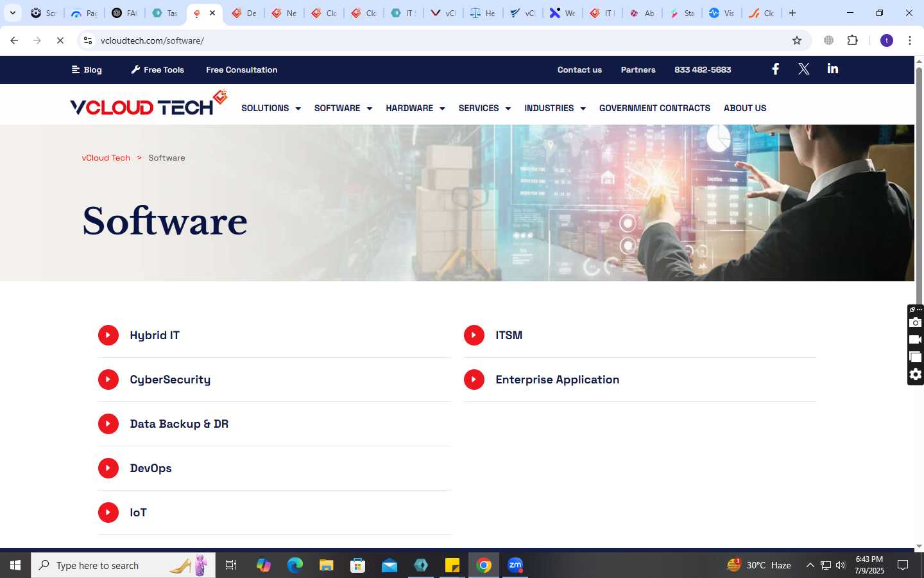Image resolution: width=924 pixels, height=578 pixels.
Task: View site information icon in address bar
Action: [x=88, y=40]
